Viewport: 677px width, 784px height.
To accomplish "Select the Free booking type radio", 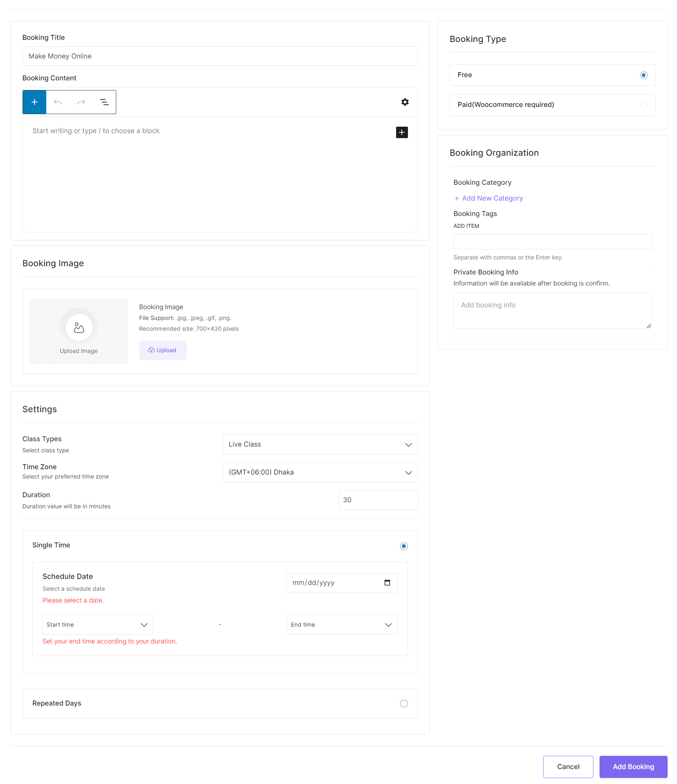I will (643, 75).
